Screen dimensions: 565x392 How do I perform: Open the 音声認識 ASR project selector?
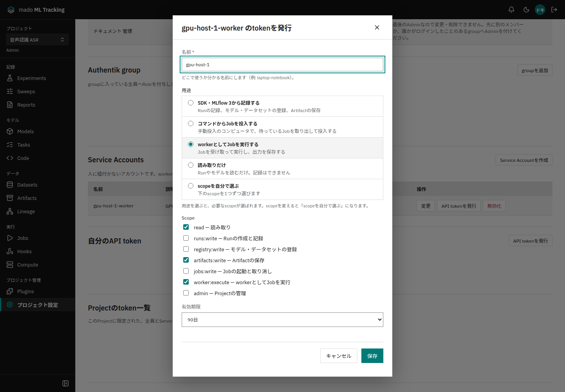(37, 40)
